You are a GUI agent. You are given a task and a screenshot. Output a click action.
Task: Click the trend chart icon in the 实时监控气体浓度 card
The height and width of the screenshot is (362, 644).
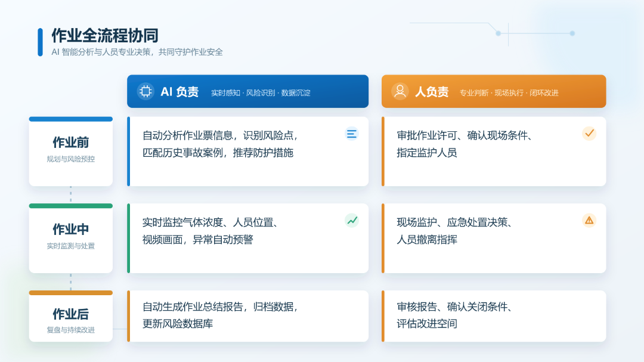pyautogui.click(x=352, y=221)
